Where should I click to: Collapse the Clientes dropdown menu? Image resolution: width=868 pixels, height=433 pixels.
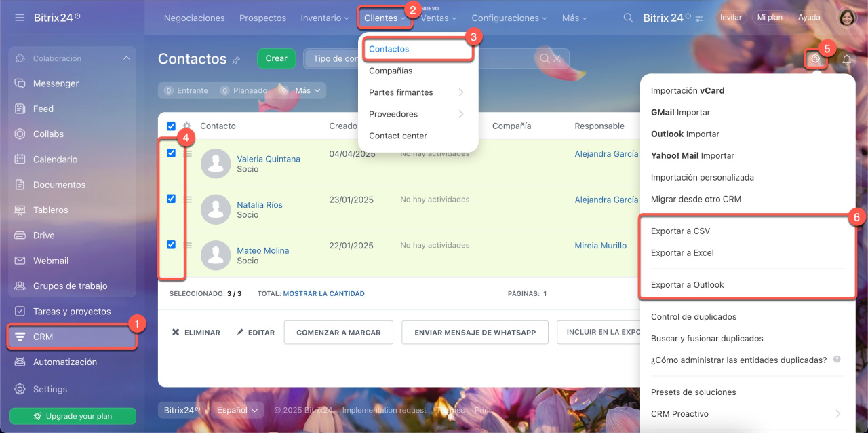[384, 18]
